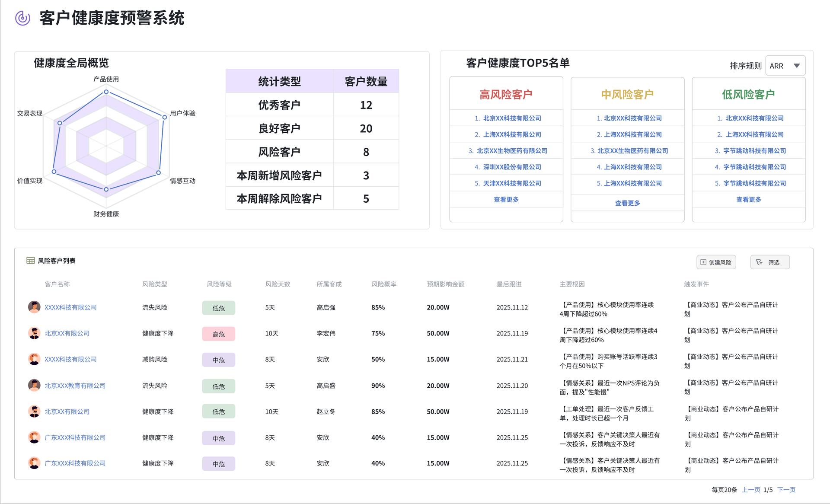Click the dropdown arrow next to ARR
The height and width of the screenshot is (504, 830).
797,66
